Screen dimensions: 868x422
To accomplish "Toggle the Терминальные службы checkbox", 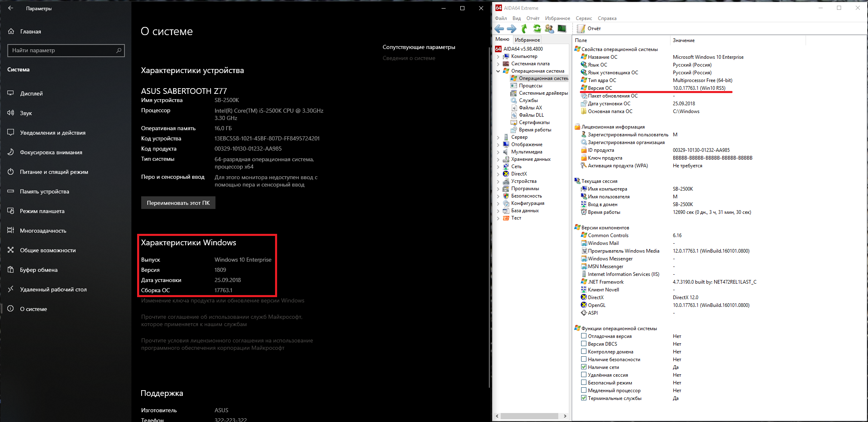I will [x=584, y=398].
